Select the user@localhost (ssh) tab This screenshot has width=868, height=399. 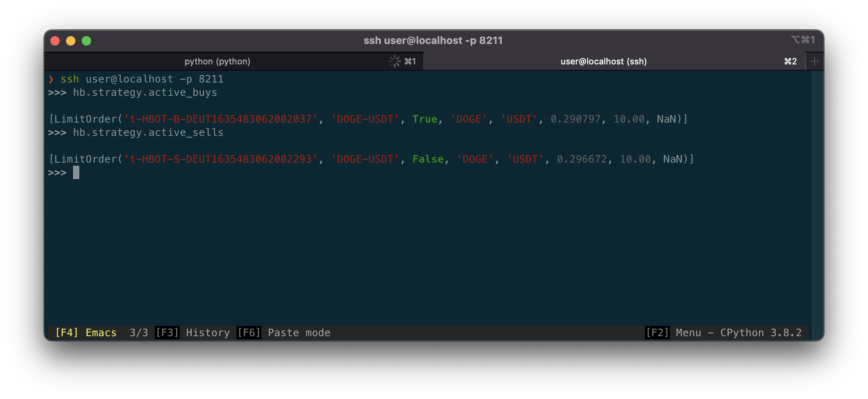click(x=603, y=62)
